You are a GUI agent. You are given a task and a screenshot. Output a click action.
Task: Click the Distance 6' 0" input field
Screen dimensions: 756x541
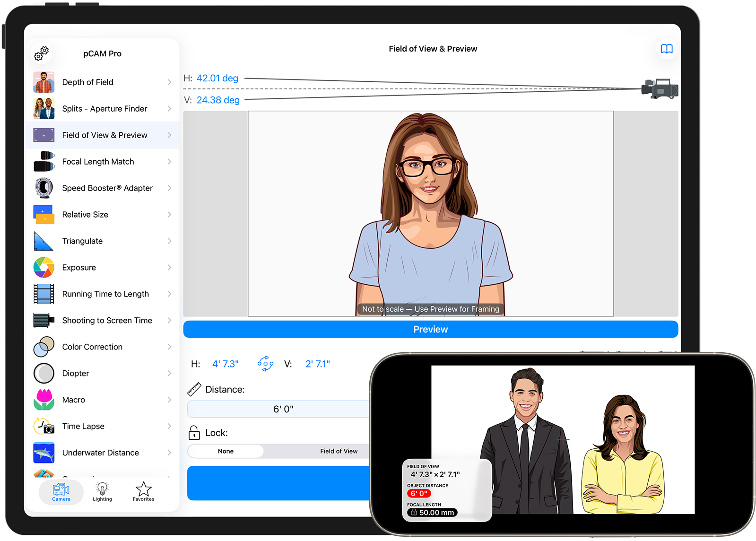[x=279, y=409]
